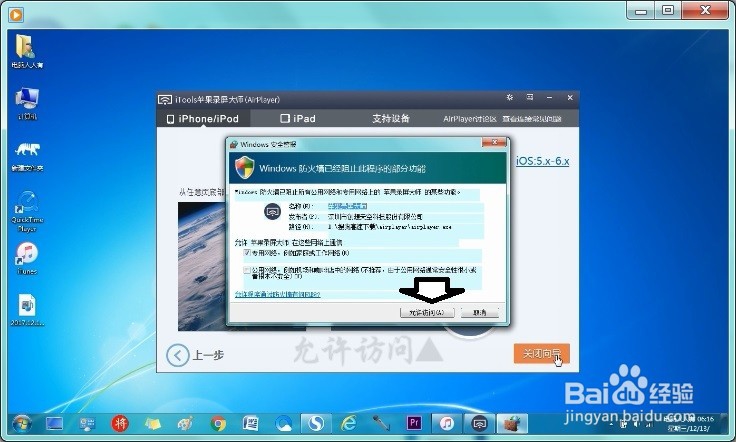Click the orange close wizard button
736x442 pixels.
click(x=542, y=353)
